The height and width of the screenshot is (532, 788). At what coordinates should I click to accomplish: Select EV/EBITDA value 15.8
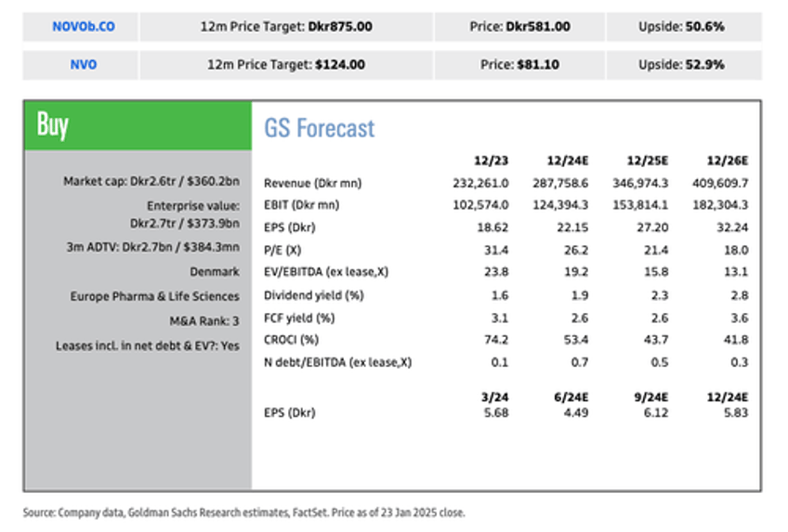656,272
